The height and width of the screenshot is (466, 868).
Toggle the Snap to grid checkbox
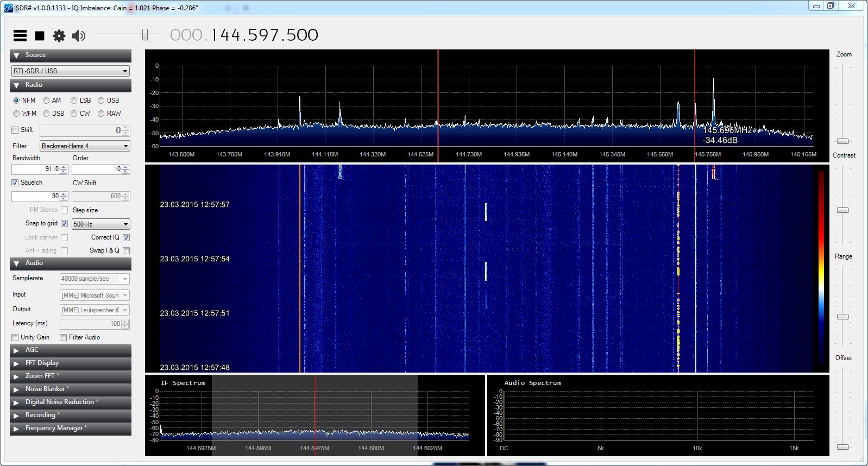click(x=64, y=224)
